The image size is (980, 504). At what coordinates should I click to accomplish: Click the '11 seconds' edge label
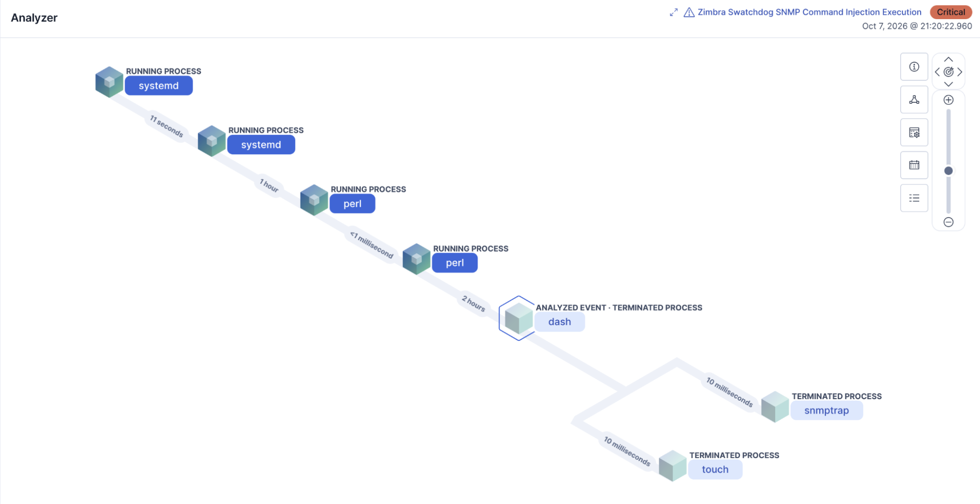(x=167, y=126)
